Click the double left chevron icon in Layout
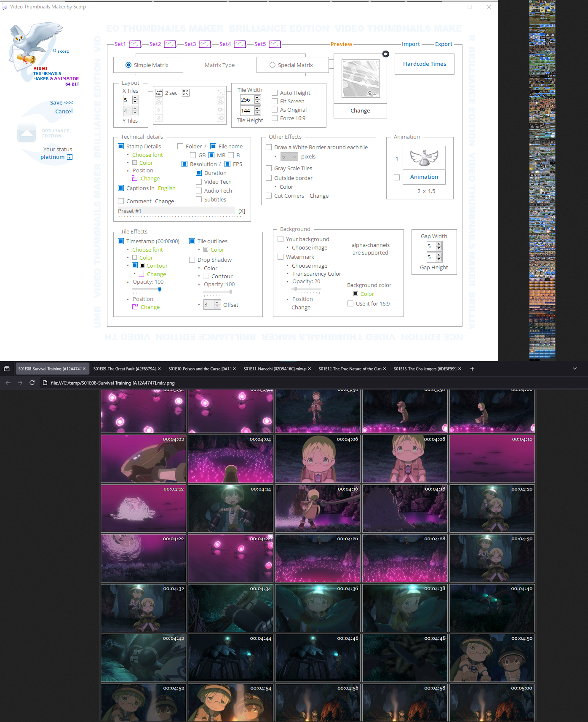The image size is (588, 722). 159,118
